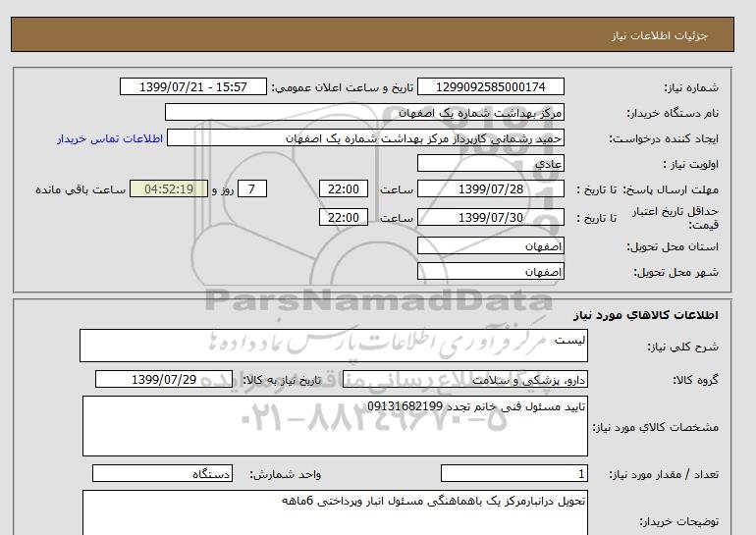Click the label شهر محل تحویل
This screenshot has width=756, height=535.
(675, 272)
